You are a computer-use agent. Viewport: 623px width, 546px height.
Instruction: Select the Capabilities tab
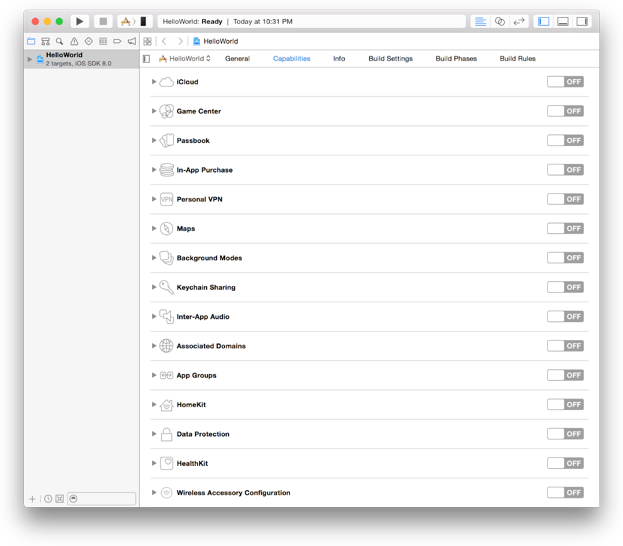tap(292, 59)
